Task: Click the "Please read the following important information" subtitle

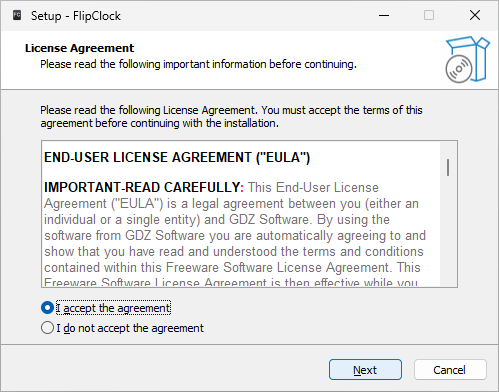Action: pos(198,64)
